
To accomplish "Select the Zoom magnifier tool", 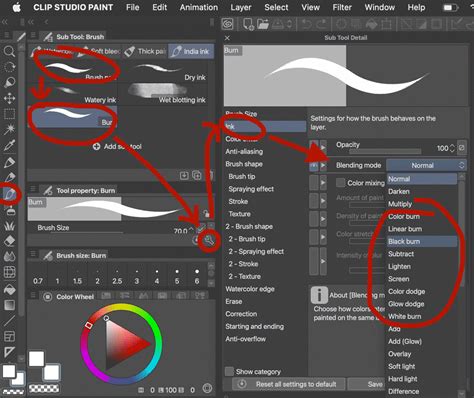I will 9,51.
